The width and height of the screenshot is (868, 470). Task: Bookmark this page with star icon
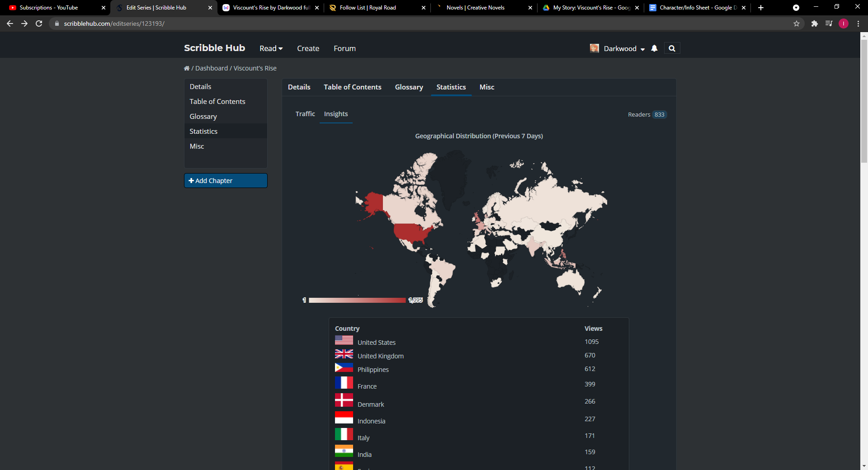tap(797, 23)
